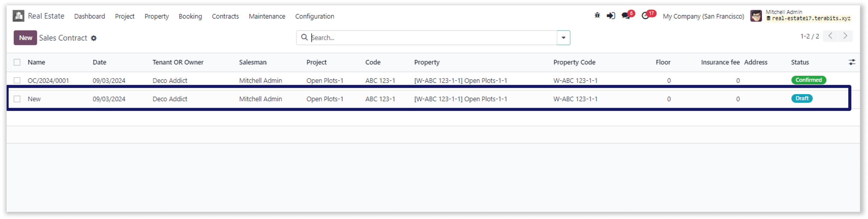Click code ABC 123-1 in OC/2024/0001 row

(380, 81)
